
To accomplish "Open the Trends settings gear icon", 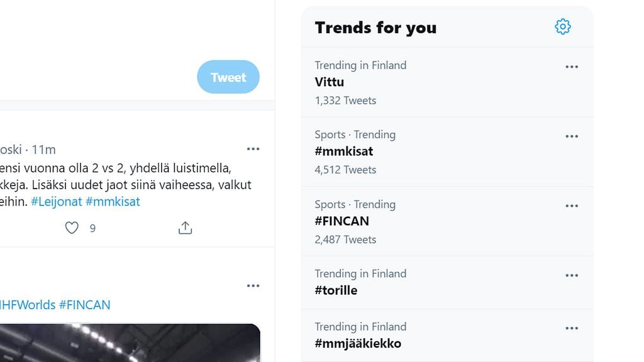I will coord(562,27).
